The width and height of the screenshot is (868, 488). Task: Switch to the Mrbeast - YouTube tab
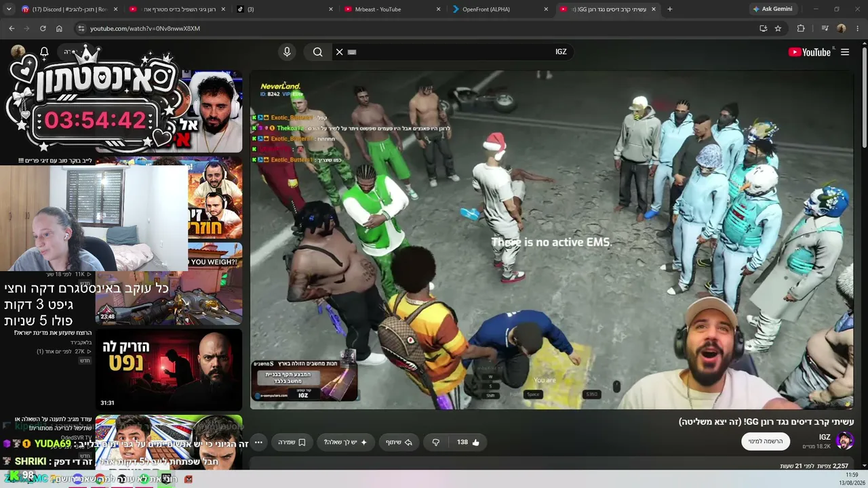(x=393, y=9)
